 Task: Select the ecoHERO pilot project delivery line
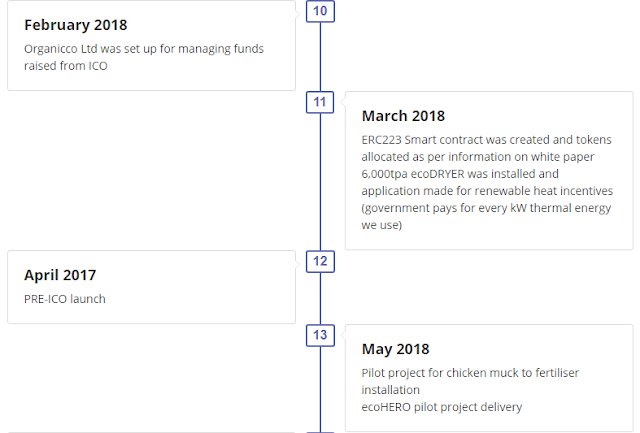click(x=442, y=407)
